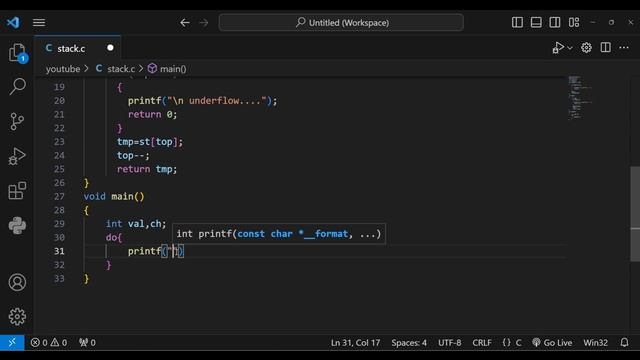Click line number 33
This screenshot has width=640, height=360.
click(x=59, y=278)
